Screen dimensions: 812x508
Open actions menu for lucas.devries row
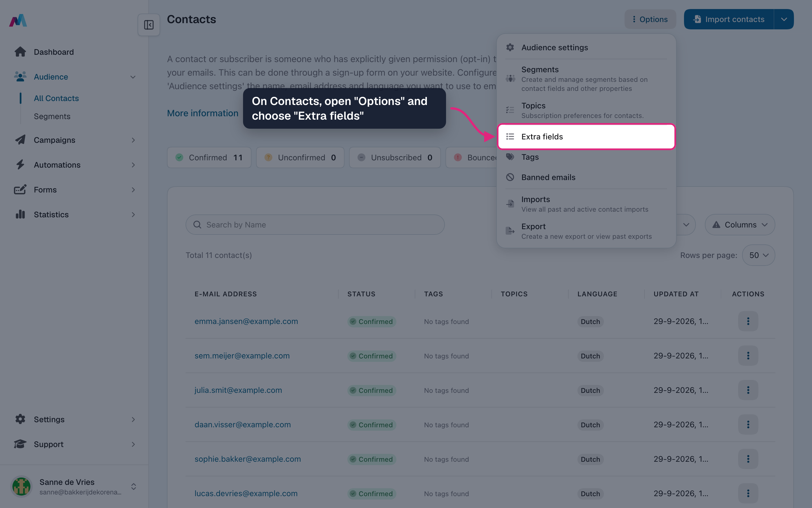[748, 493]
